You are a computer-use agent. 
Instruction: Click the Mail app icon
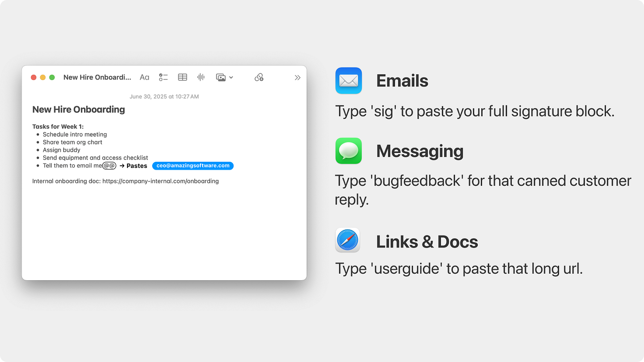coord(349,80)
